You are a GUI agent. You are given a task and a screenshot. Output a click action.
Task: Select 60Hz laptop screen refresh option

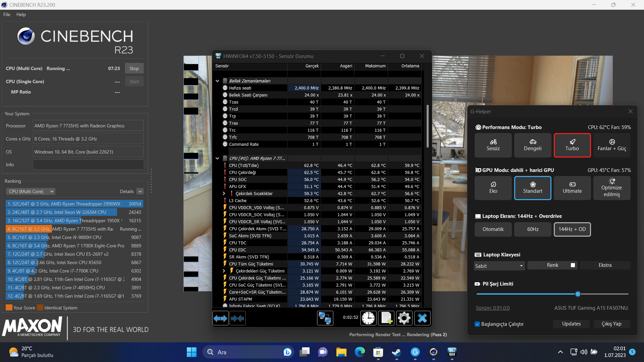(533, 229)
